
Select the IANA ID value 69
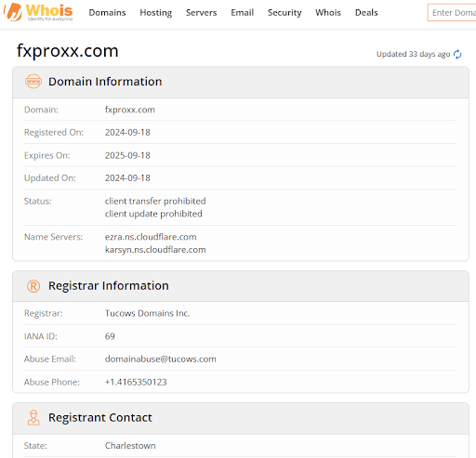click(110, 336)
